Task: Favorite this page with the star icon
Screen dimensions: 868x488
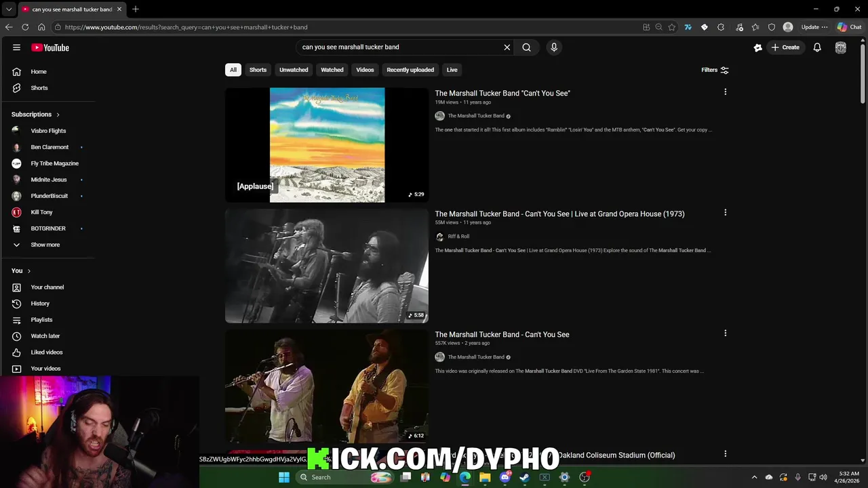Action: pyautogui.click(x=671, y=27)
